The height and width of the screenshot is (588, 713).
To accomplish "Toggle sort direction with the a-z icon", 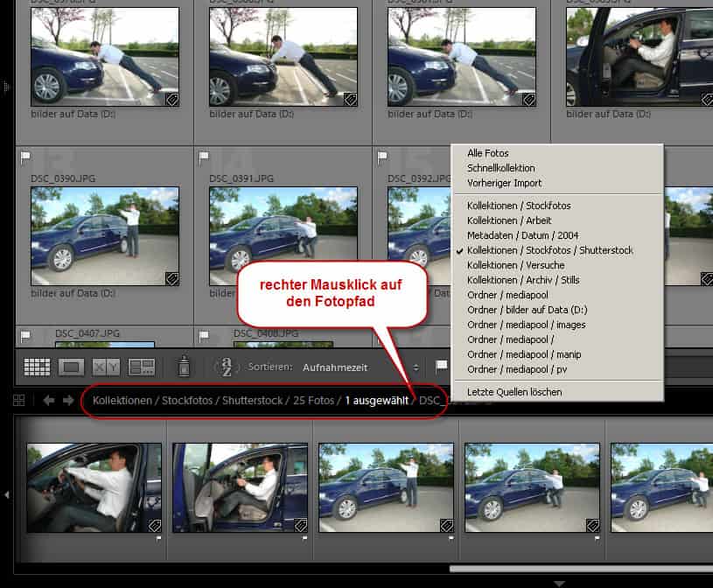I will tap(227, 368).
